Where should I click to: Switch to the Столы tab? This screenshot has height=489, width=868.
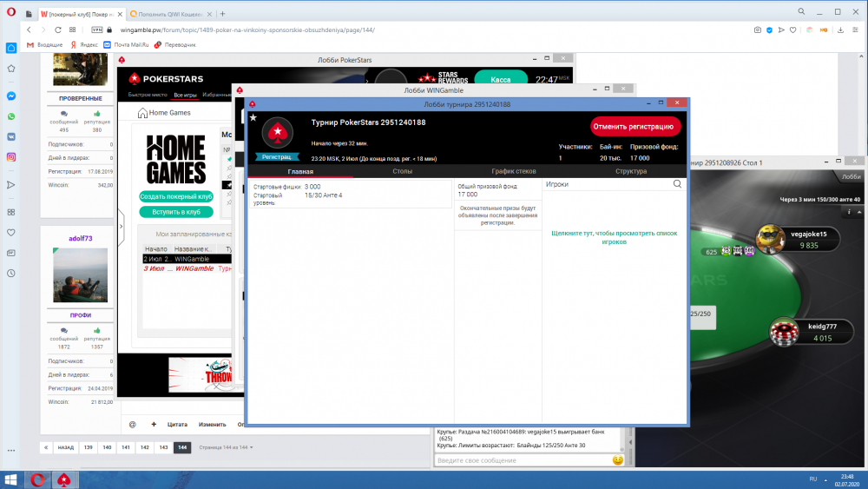(403, 171)
